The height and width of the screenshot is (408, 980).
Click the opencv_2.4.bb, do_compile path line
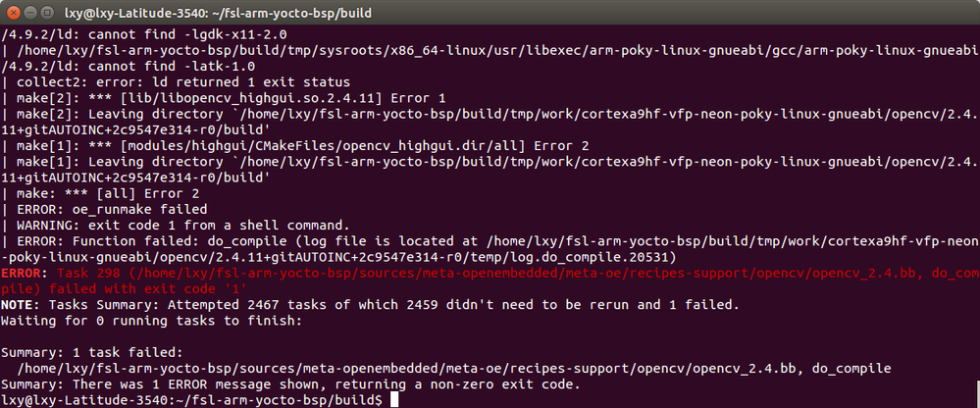point(454,368)
